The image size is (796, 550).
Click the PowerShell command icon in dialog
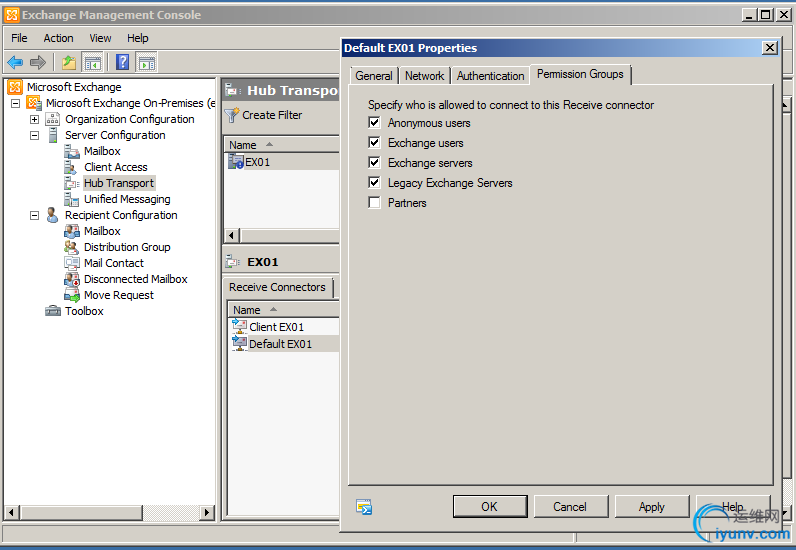pos(364,506)
